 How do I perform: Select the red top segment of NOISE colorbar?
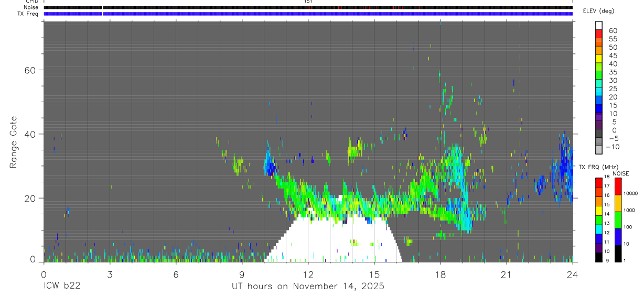(x=617, y=186)
